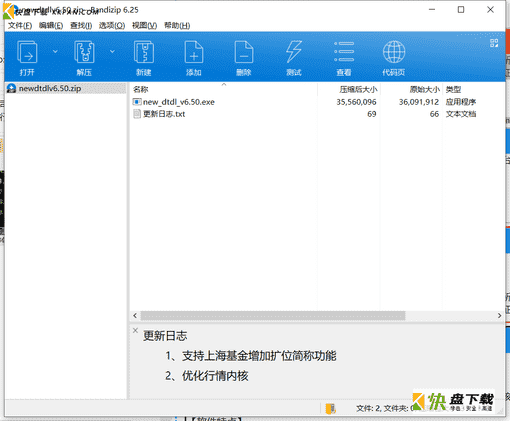Open the 视图(V) menu
Screen dimensions: 510x421
coord(144,26)
